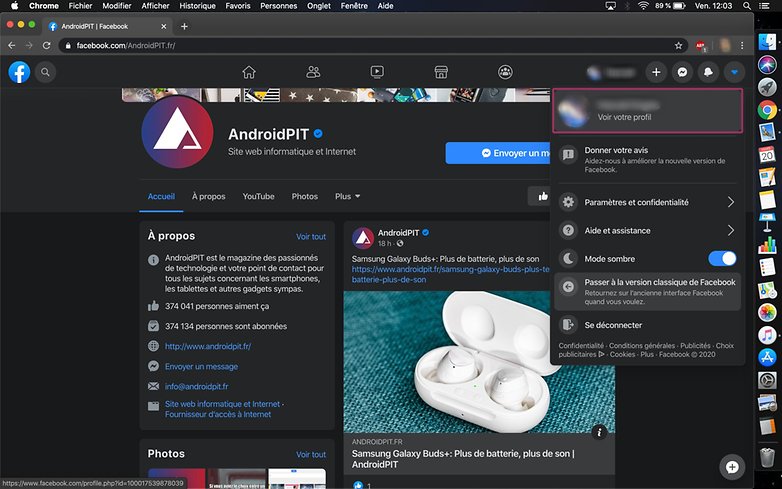The width and height of the screenshot is (782, 489).
Task: Click the Confidentialité footer link
Action: pyautogui.click(x=581, y=345)
